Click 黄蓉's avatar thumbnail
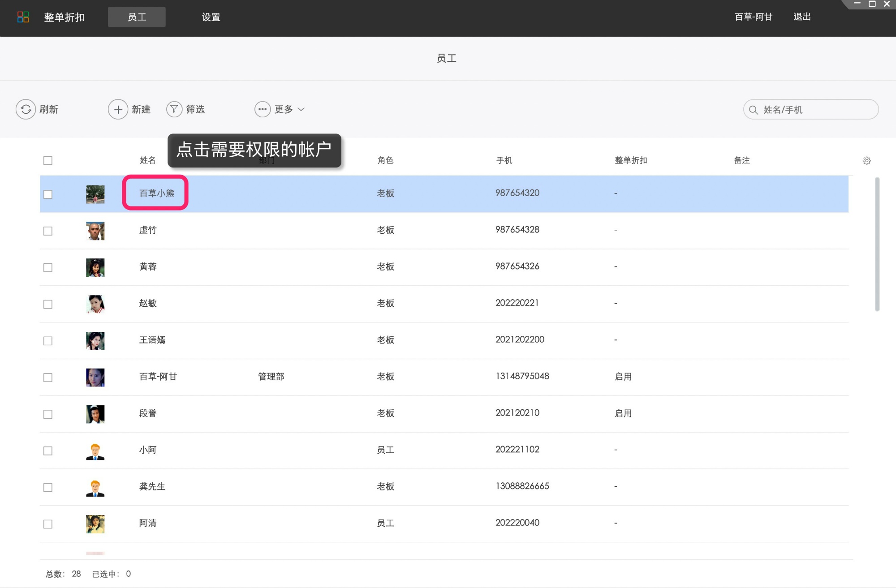The image size is (896, 588). [95, 267]
